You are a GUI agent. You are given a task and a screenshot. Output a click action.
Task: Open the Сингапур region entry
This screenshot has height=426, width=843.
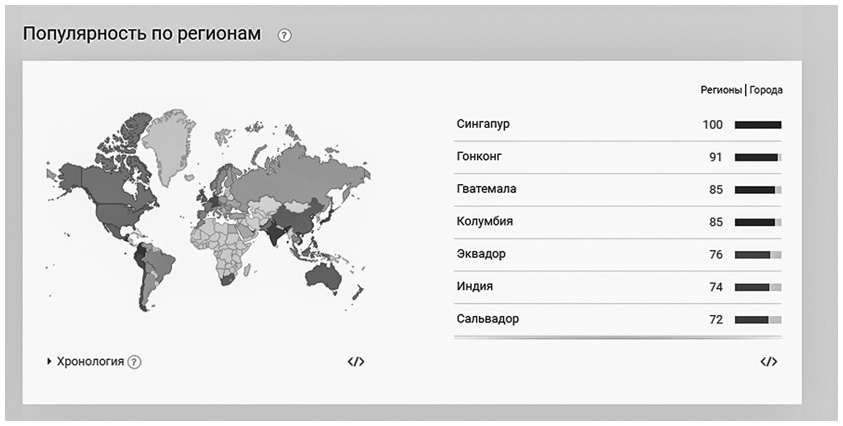click(483, 124)
